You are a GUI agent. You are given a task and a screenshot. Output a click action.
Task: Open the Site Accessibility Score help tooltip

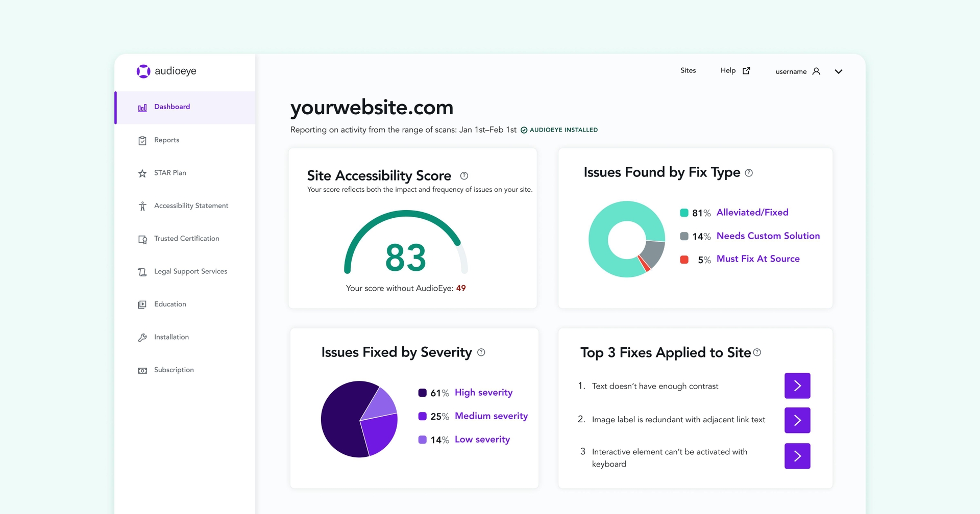(464, 175)
